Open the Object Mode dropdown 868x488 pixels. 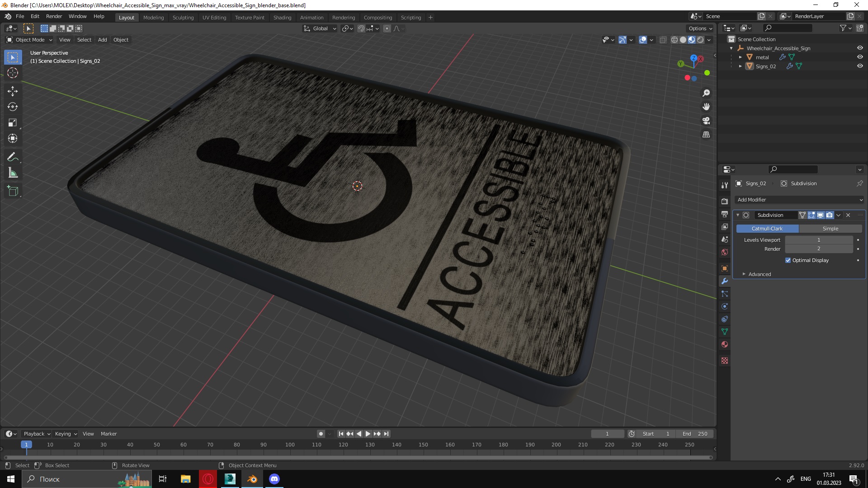29,40
